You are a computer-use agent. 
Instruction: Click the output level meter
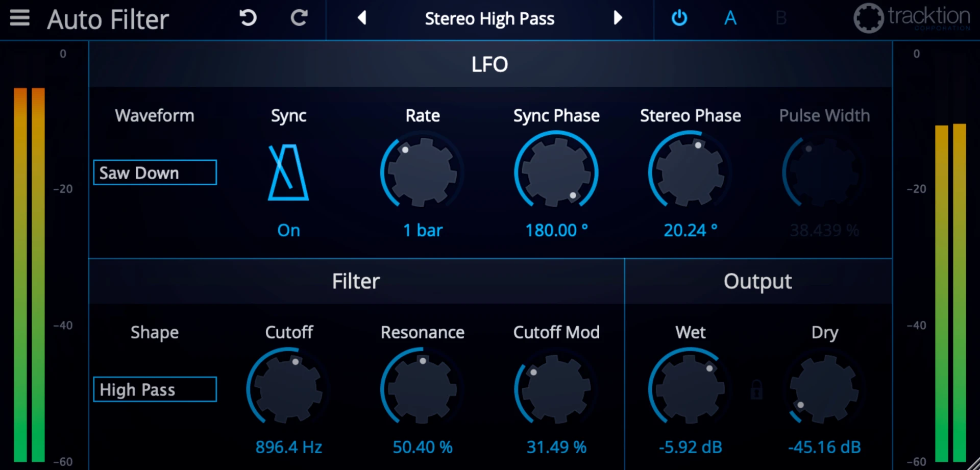950,292
